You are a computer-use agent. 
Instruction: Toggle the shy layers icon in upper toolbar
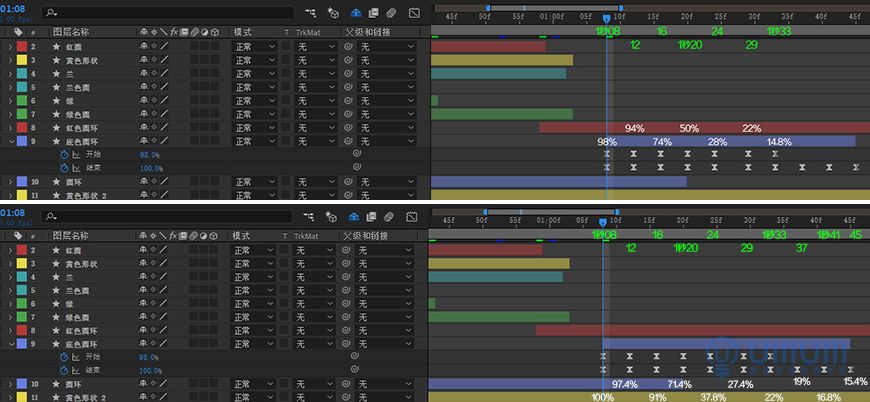click(356, 13)
